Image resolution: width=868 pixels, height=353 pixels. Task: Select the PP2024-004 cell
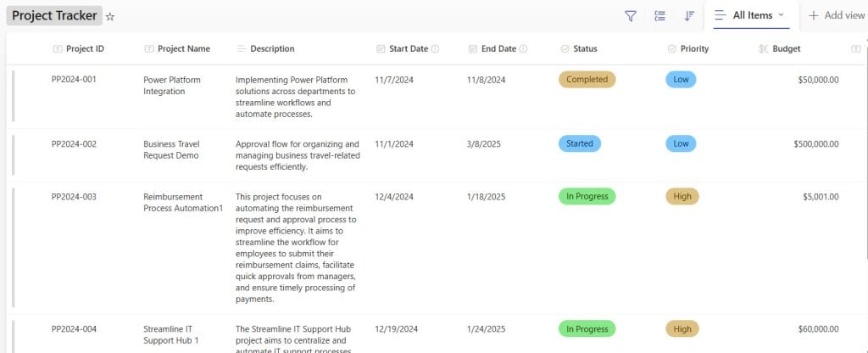74,329
